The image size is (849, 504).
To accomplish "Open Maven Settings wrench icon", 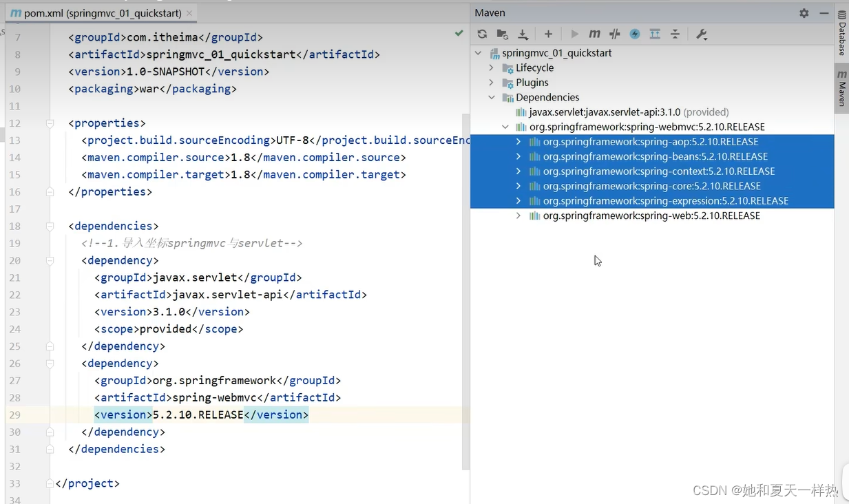I will click(x=702, y=34).
